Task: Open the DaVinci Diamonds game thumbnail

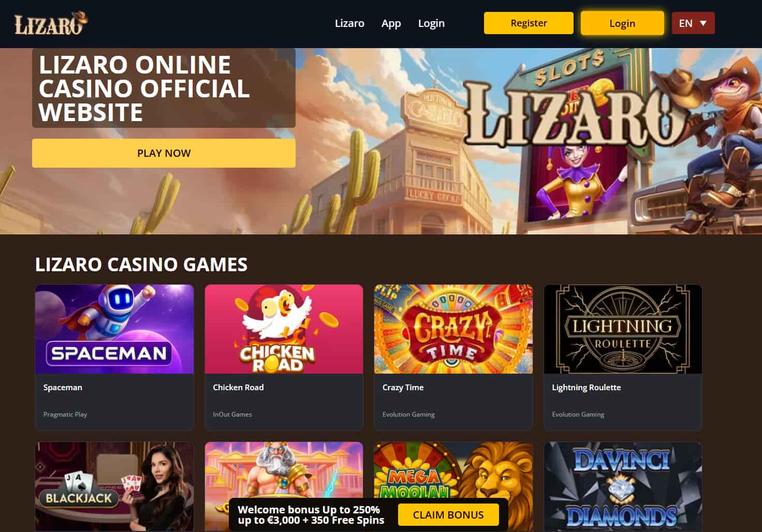Action: [623, 486]
